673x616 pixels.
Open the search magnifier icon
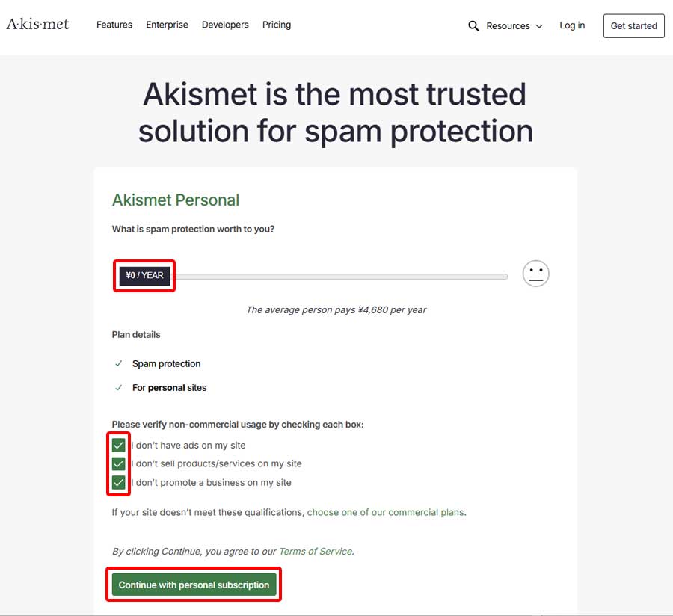pos(473,25)
